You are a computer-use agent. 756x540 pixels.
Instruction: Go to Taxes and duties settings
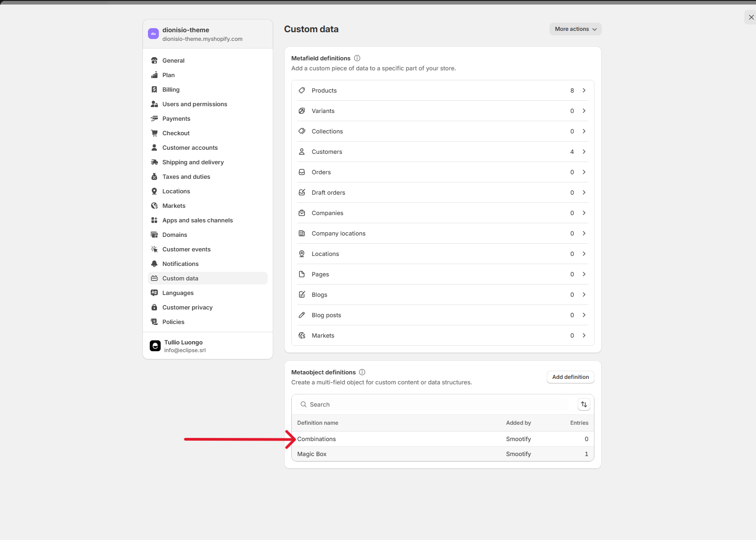(x=186, y=177)
